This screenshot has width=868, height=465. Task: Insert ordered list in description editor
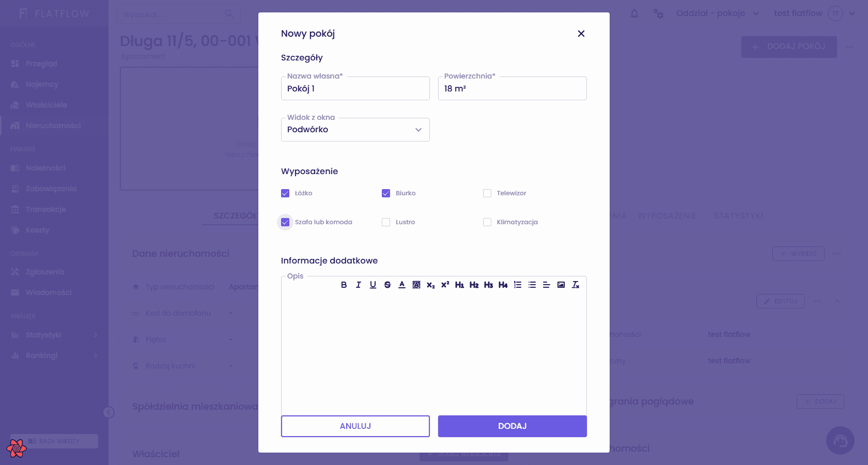point(518,285)
